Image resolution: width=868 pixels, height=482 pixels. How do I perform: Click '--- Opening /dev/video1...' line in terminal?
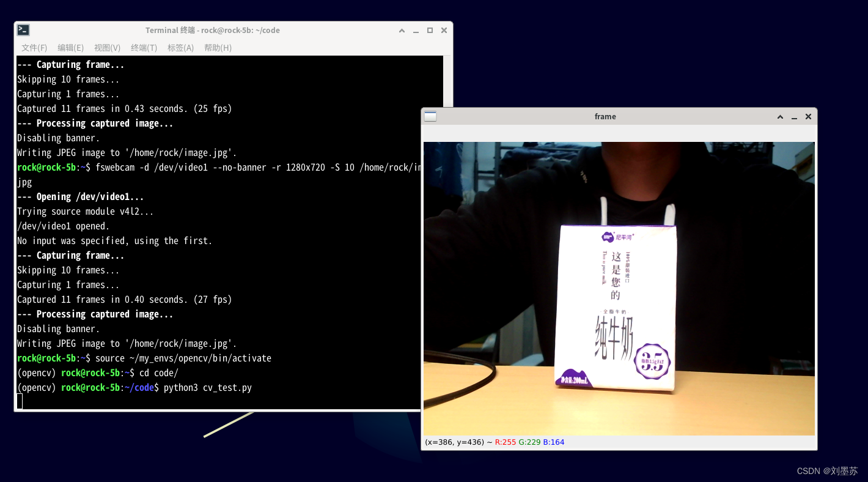pyautogui.click(x=81, y=197)
